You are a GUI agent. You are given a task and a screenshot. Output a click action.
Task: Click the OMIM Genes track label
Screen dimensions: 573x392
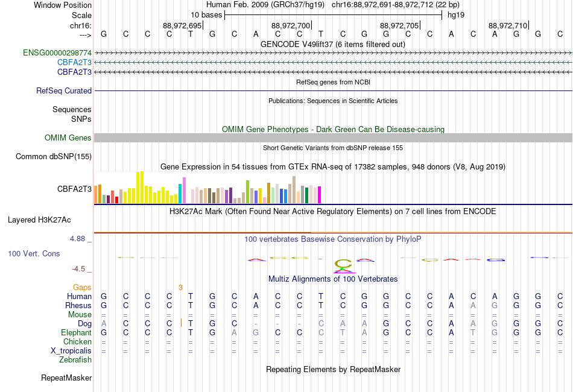tap(68, 138)
